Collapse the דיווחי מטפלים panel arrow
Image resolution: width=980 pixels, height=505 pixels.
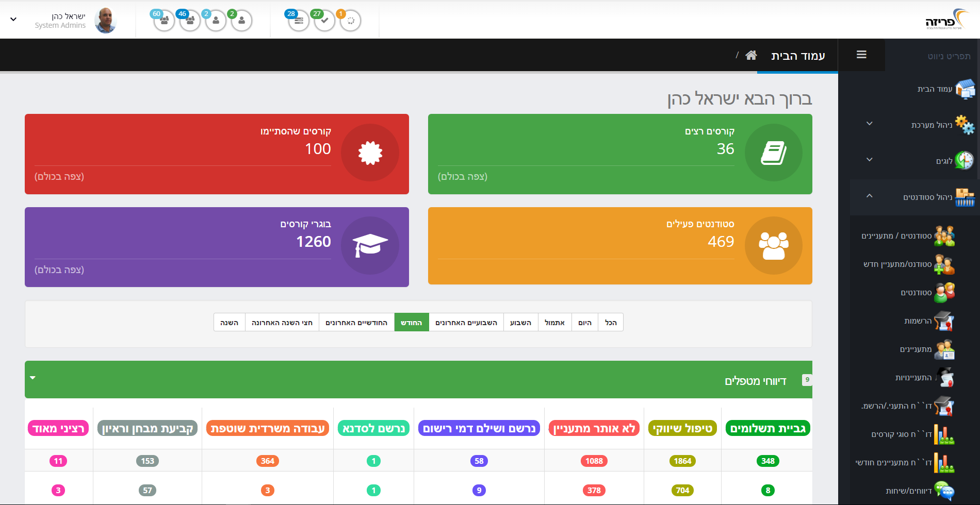(33, 378)
